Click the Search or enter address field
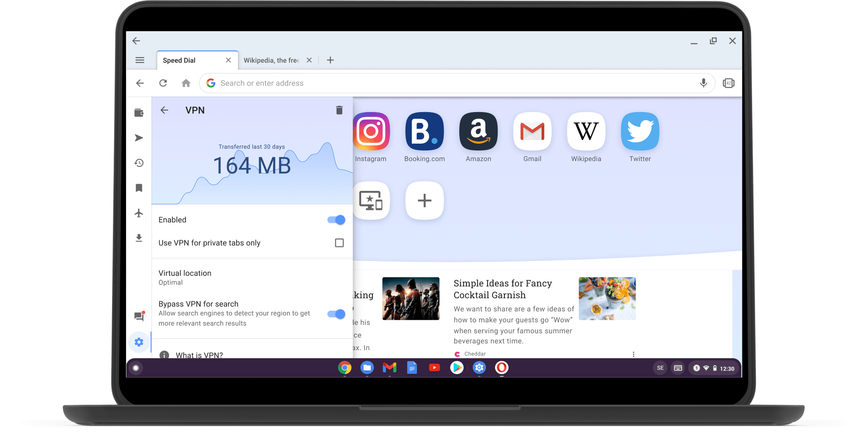The image size is (868, 434). 457,83
